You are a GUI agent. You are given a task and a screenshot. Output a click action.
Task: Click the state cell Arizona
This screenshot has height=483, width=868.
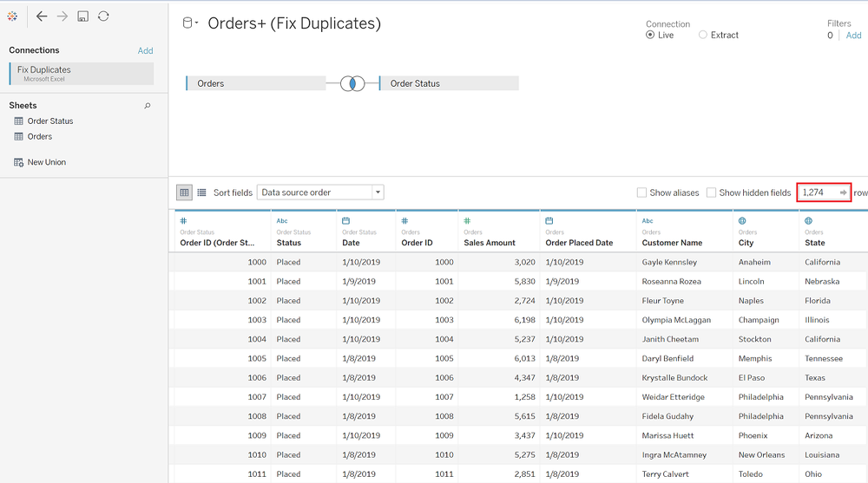819,435
